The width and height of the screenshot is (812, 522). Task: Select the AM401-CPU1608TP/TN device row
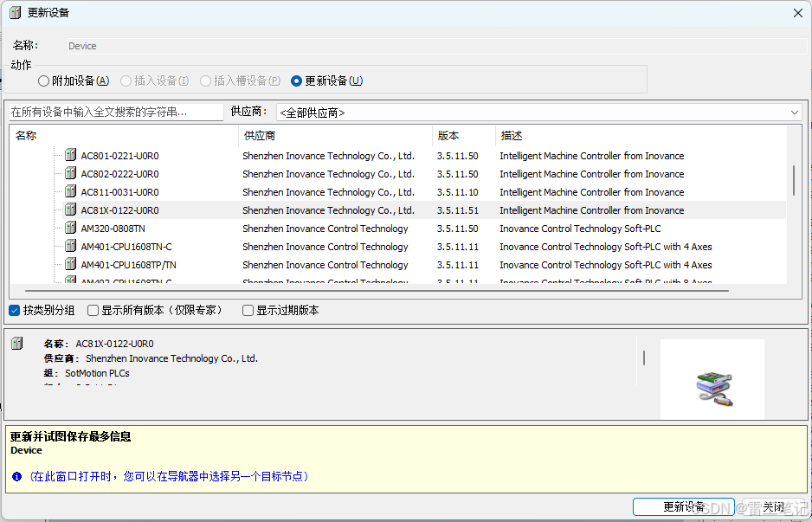click(423, 264)
